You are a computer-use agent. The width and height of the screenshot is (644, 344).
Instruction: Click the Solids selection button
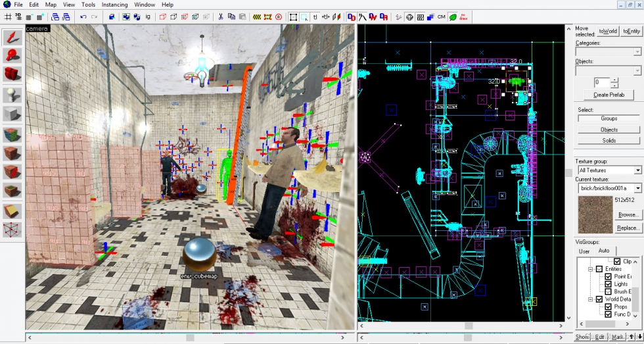(609, 141)
